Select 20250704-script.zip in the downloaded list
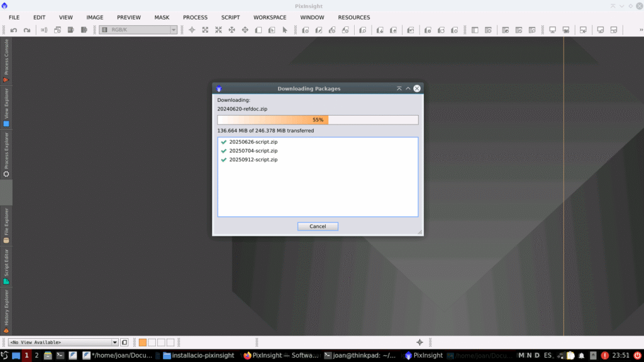Viewport: 644px width, 362px height. (253, 151)
